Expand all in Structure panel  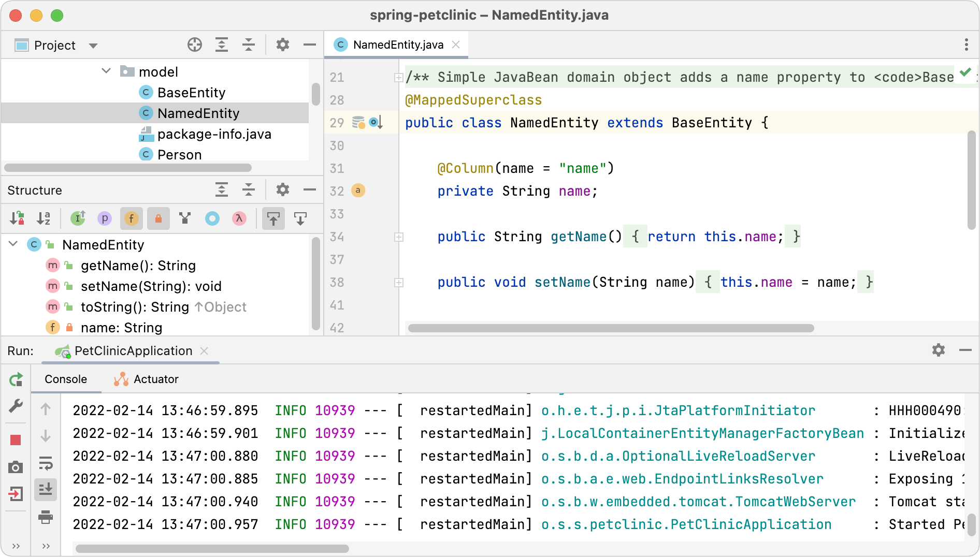click(x=222, y=190)
